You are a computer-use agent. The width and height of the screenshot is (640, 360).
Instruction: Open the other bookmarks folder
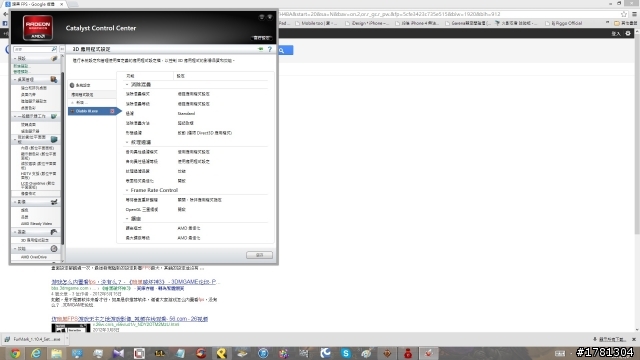pyautogui.click(x=626, y=23)
